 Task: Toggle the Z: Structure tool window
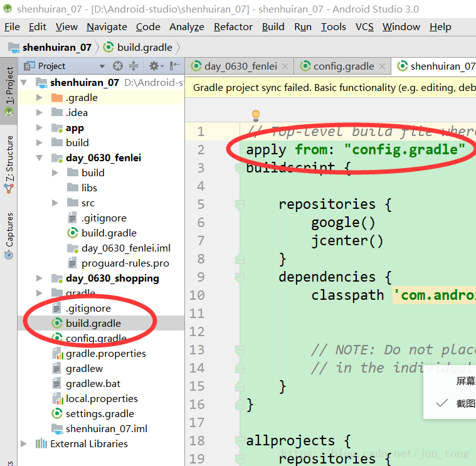click(9, 164)
